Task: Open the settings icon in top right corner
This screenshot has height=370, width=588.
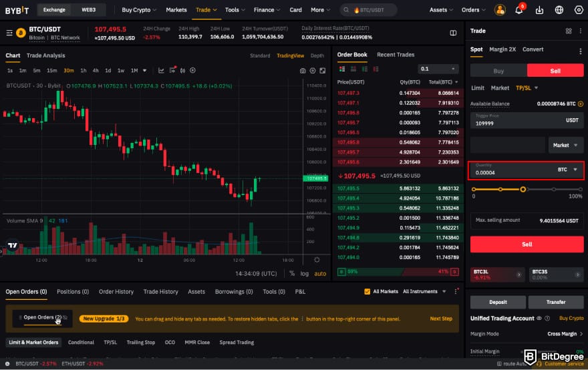Action: (579, 10)
